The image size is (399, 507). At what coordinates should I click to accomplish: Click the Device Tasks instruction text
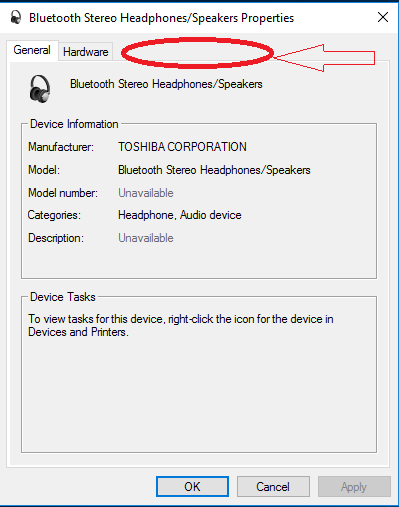181,325
